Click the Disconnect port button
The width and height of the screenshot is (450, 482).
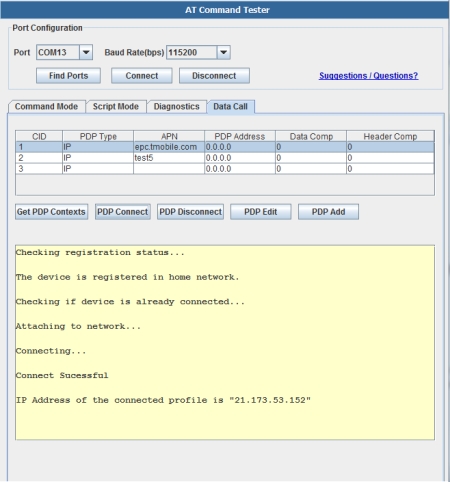(214, 76)
